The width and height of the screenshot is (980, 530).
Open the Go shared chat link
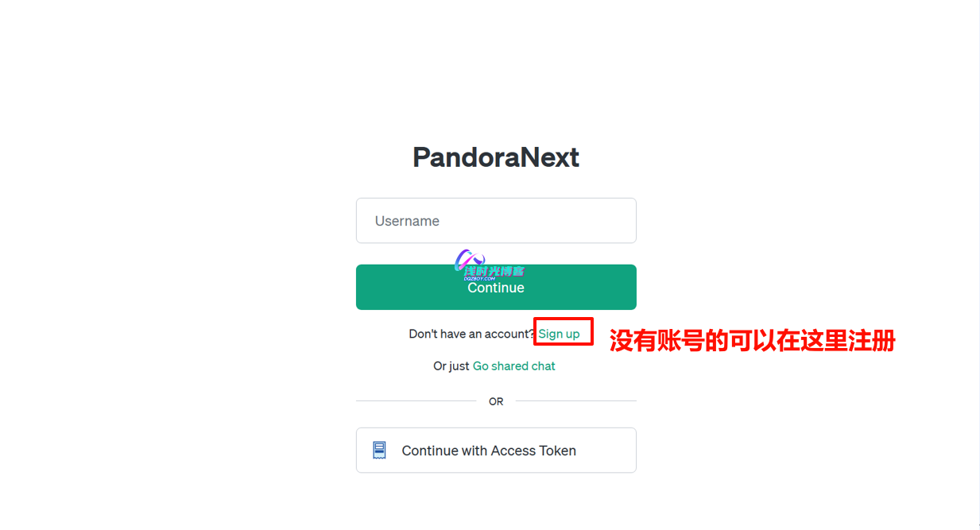pos(514,366)
